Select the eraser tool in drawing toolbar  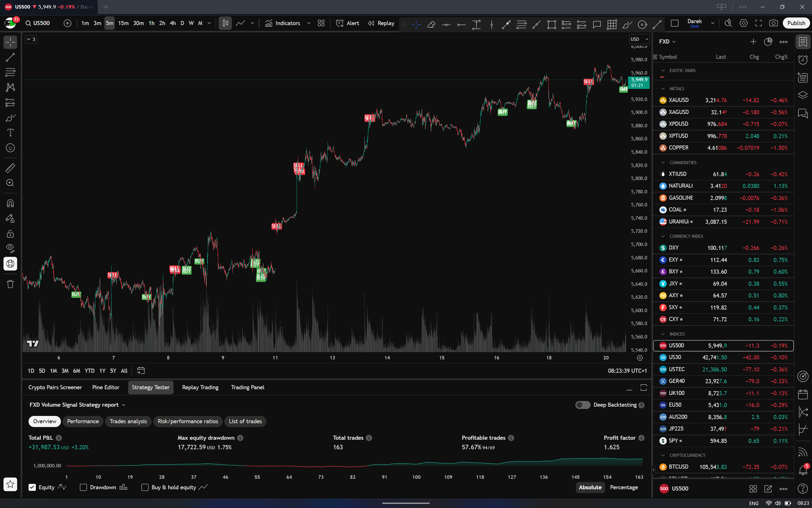431,24
